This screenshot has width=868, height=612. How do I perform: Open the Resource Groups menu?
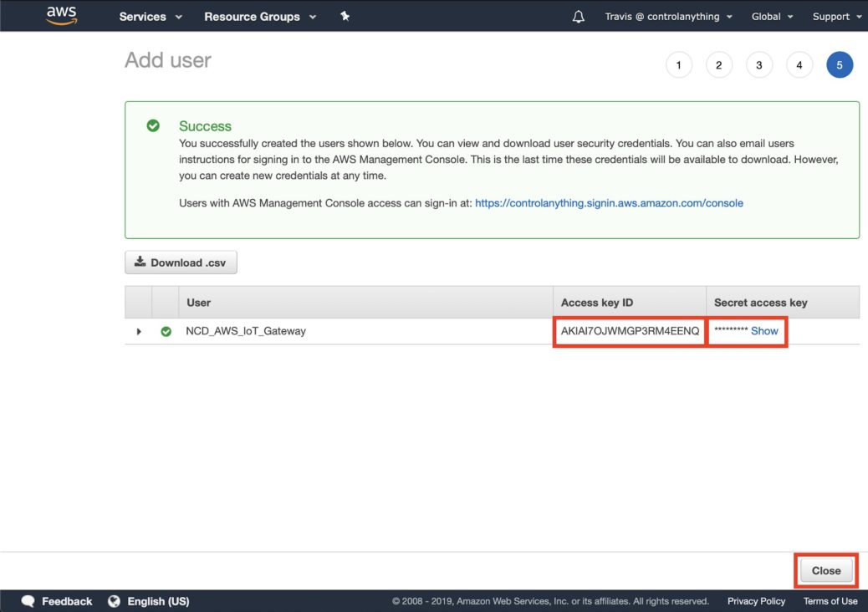click(x=253, y=16)
